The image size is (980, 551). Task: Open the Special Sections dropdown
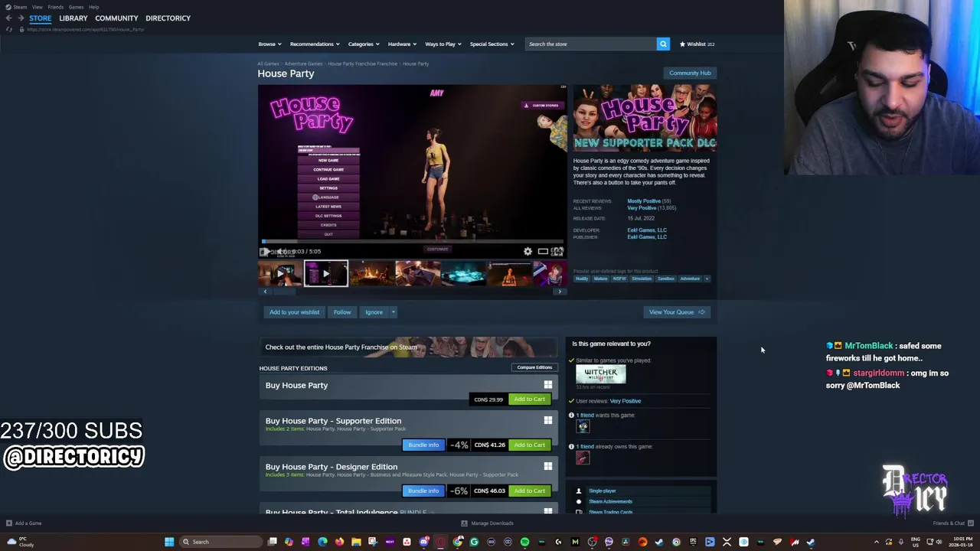click(492, 44)
